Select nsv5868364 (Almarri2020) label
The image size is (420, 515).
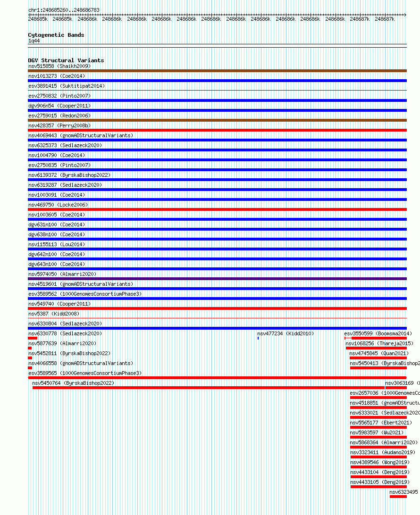(x=384, y=442)
